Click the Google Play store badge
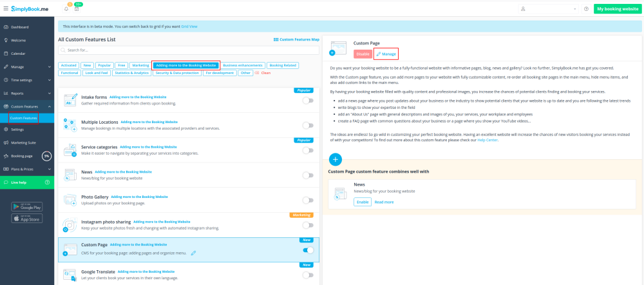This screenshot has width=644, height=285. point(27,206)
